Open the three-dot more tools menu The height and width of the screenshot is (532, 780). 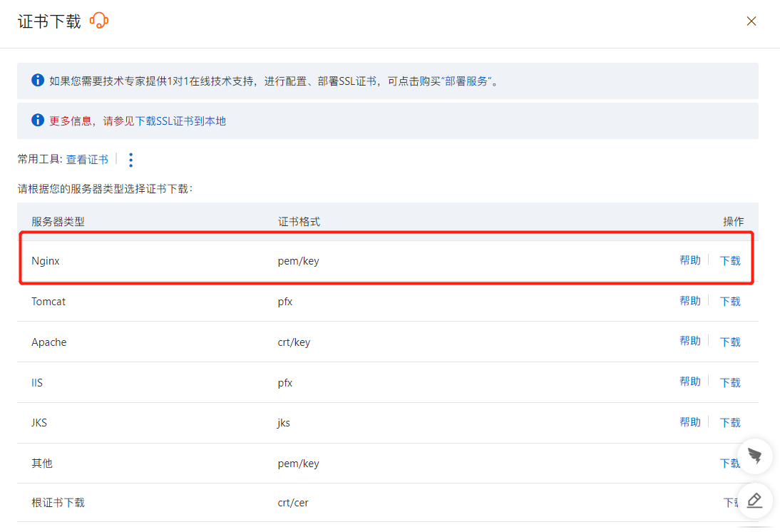pos(130,160)
